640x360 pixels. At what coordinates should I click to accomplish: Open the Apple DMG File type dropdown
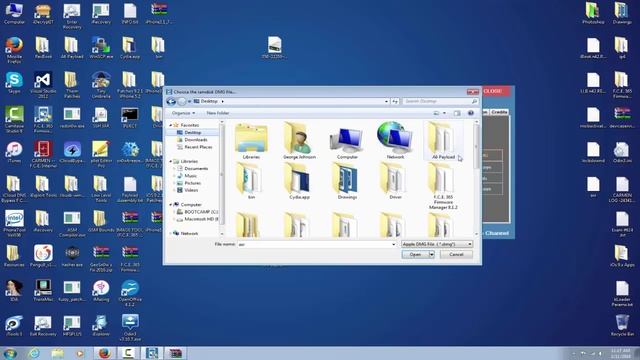(x=437, y=244)
